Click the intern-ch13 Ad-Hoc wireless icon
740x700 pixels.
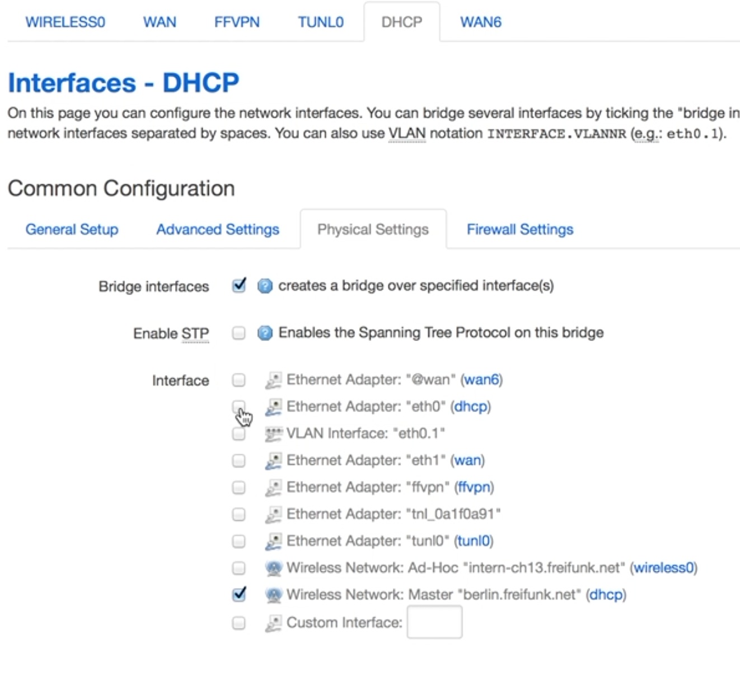pyautogui.click(x=273, y=568)
